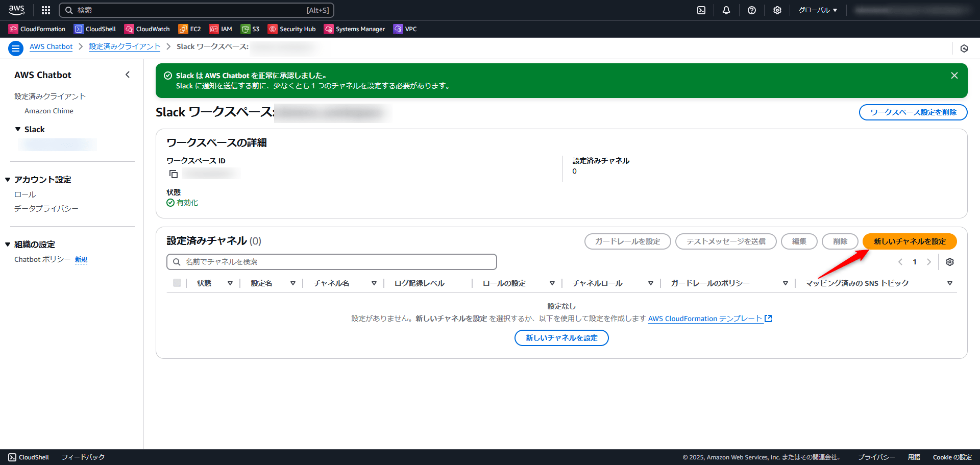Open データプライバシー in side navigation
This screenshot has height=465, width=980.
pos(46,209)
